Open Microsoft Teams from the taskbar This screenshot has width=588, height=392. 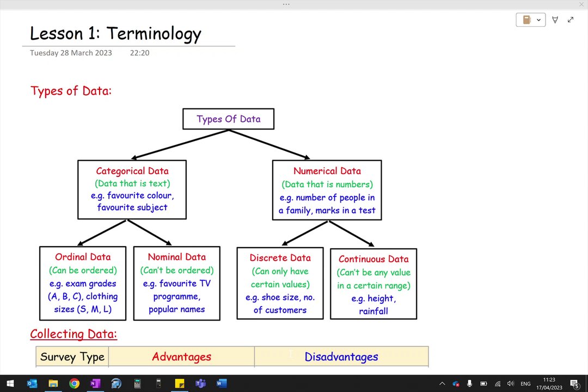(200, 383)
